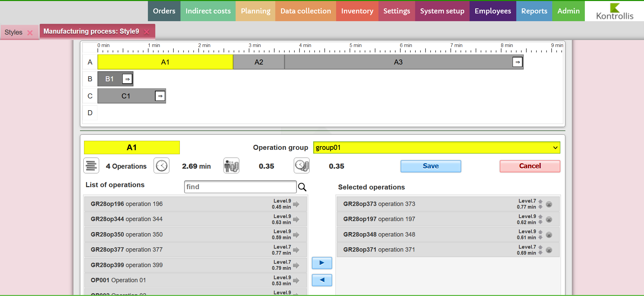Open the Operation group dropdown
Viewport: 644px width, 296px height.
click(x=437, y=147)
